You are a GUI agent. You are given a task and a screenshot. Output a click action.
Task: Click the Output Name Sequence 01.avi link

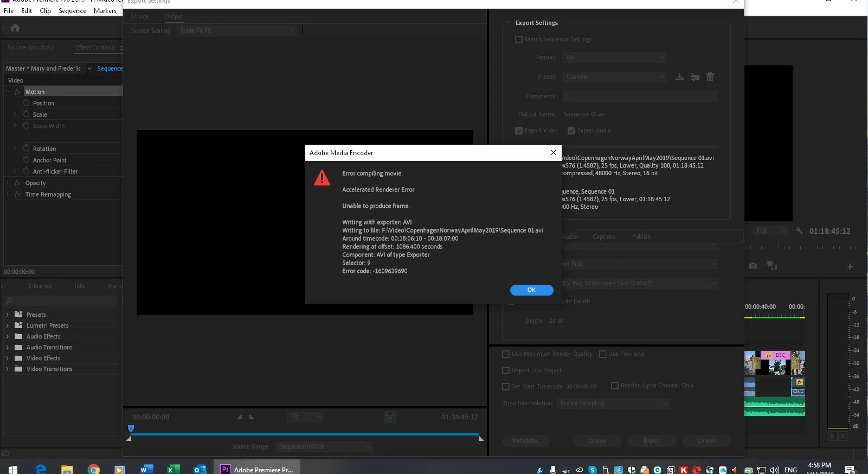(585, 114)
